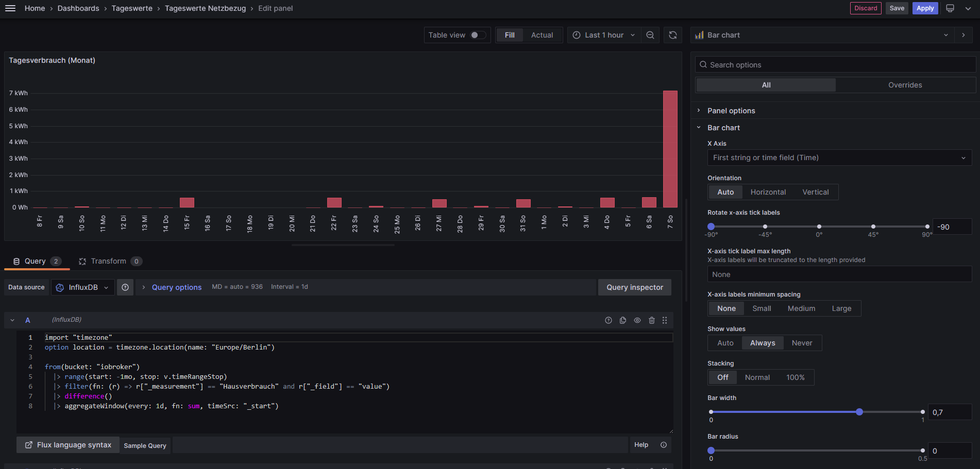Set Stacking to Normal
Screen dimensions: 980x469
pyautogui.click(x=757, y=377)
